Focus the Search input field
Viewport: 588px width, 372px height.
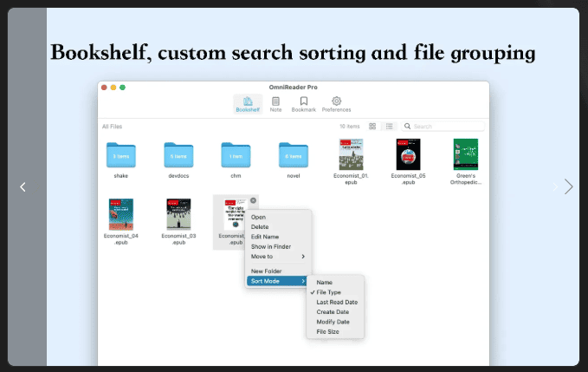[x=443, y=126]
